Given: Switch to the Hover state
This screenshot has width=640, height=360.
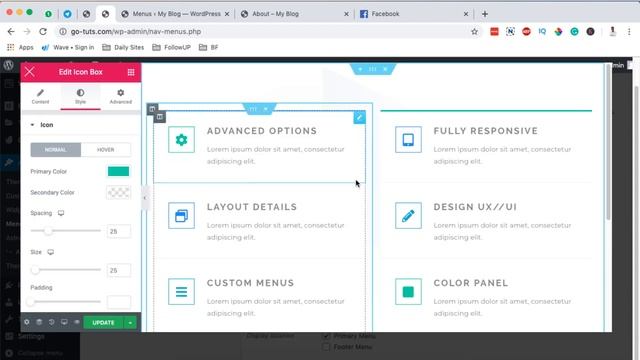Looking at the screenshot, I should 106,150.
